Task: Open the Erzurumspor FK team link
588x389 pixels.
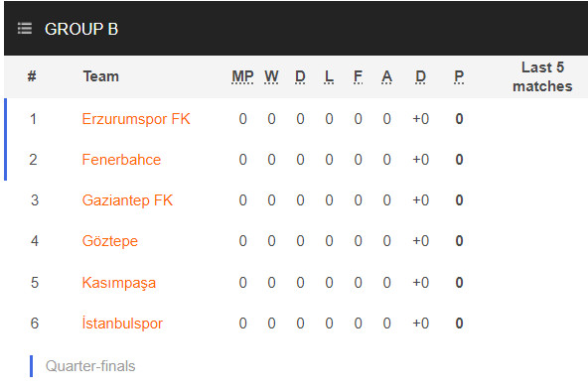Action: coord(136,119)
